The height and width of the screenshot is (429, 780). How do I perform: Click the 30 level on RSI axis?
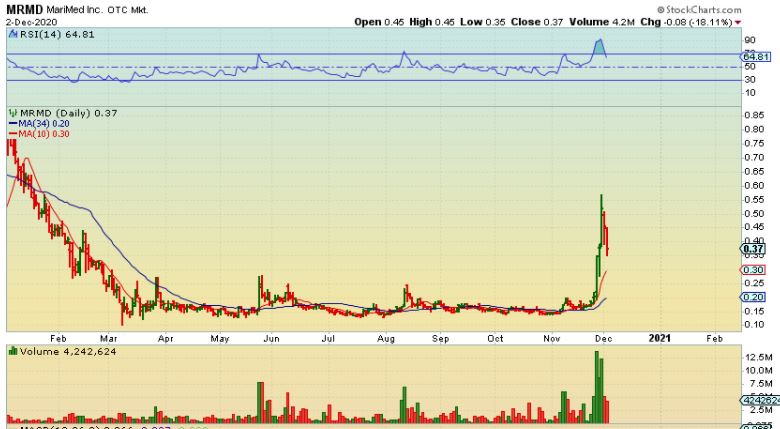pyautogui.click(x=750, y=80)
